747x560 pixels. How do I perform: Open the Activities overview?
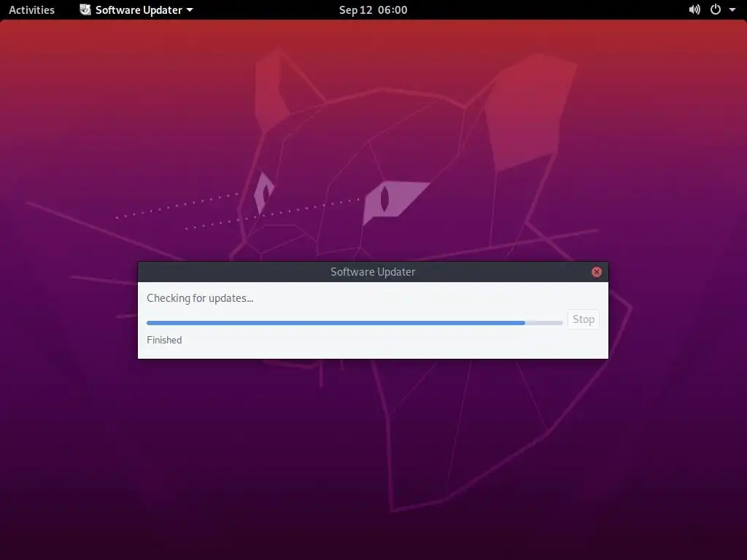point(31,9)
